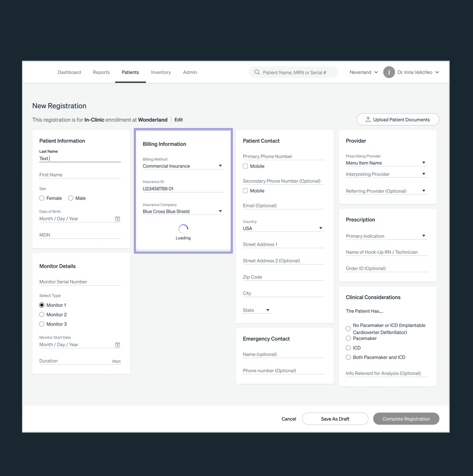Click the upload icon in Upload Patient Documents
Viewport: 473px width, 476px height.
click(368, 119)
